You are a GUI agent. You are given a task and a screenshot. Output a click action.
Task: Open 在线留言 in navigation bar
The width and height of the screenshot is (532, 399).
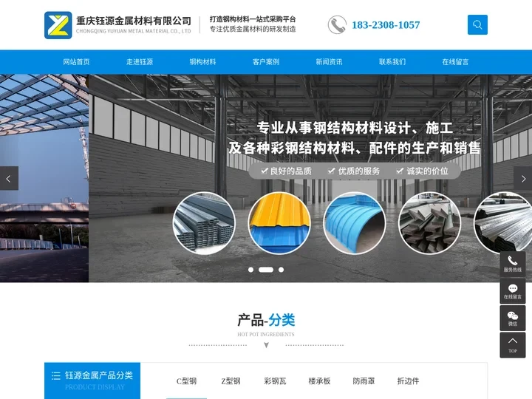coord(455,62)
